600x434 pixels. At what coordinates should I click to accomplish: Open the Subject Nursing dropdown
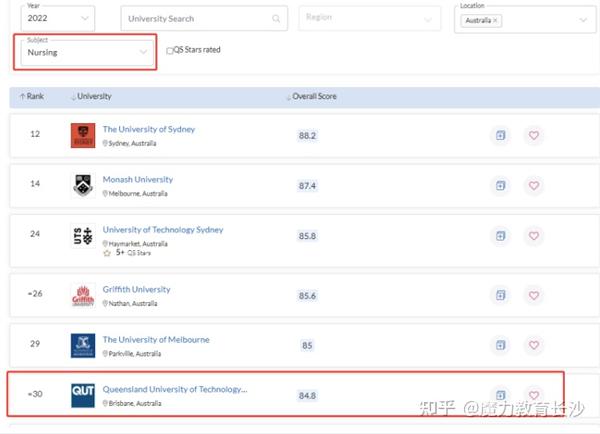(87, 52)
